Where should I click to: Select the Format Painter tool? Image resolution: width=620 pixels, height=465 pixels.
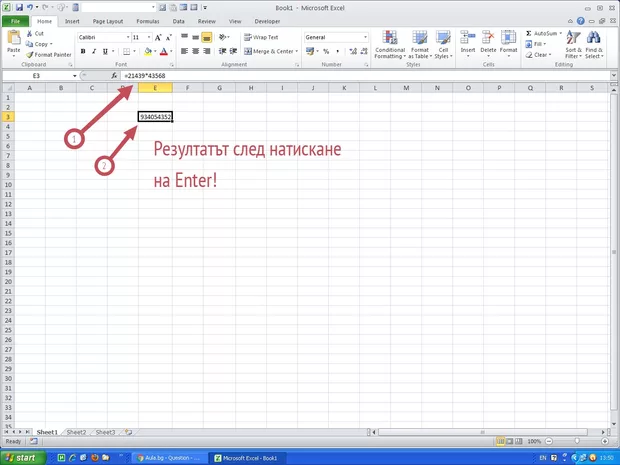coord(52,55)
